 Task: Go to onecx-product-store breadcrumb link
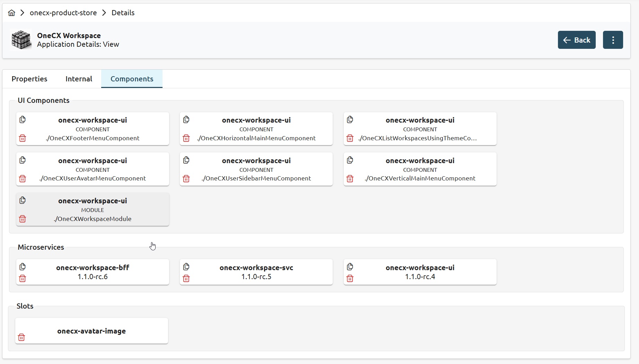63,13
